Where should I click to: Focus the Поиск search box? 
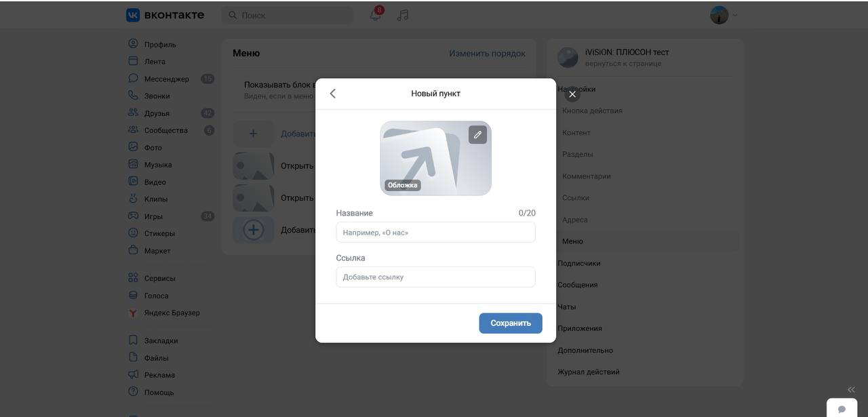pos(288,15)
